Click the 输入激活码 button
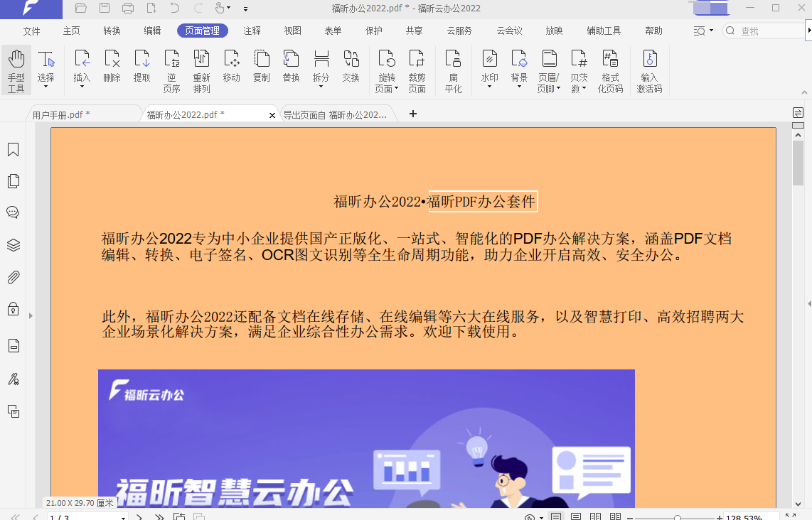 [x=649, y=67]
